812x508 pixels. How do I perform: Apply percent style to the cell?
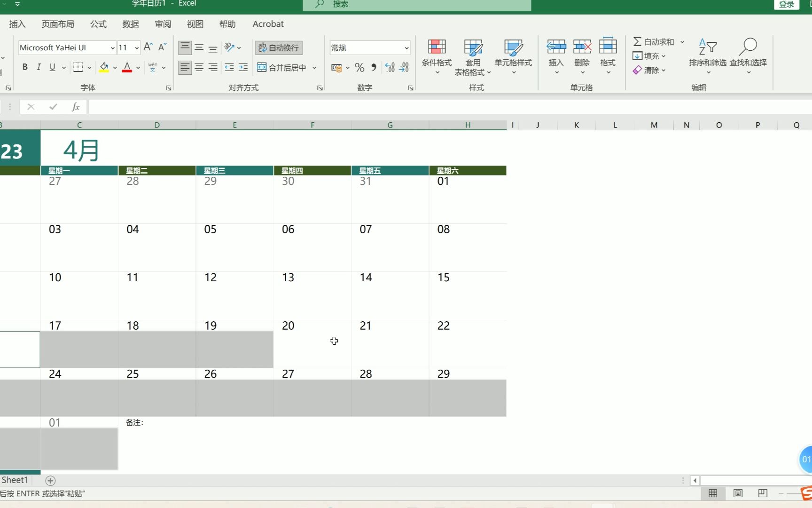coord(359,68)
